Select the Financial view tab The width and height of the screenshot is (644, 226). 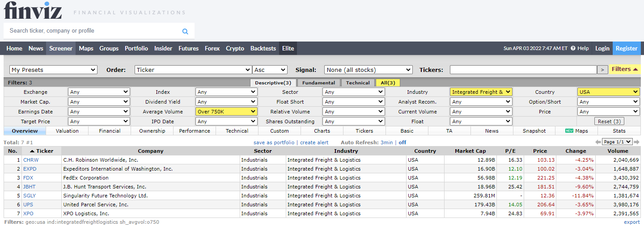(x=110, y=131)
